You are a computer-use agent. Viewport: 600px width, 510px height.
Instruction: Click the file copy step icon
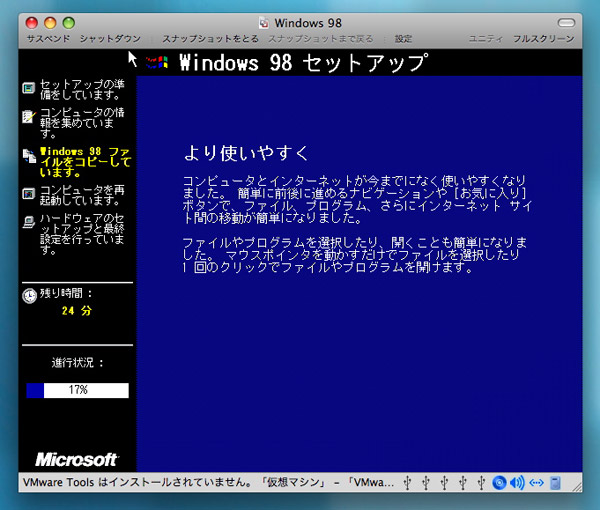coord(29,156)
